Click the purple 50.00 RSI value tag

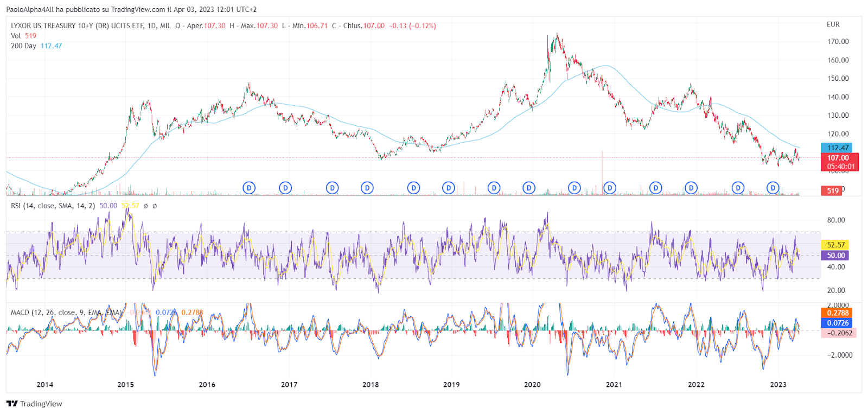pyautogui.click(x=835, y=256)
